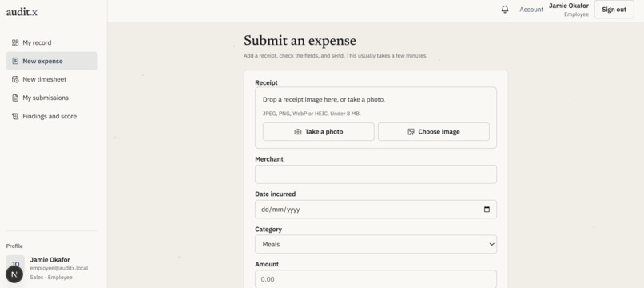Screen dimensions: 644x288
Task: Click the New expense receipt icon
Action: (x=15, y=61)
